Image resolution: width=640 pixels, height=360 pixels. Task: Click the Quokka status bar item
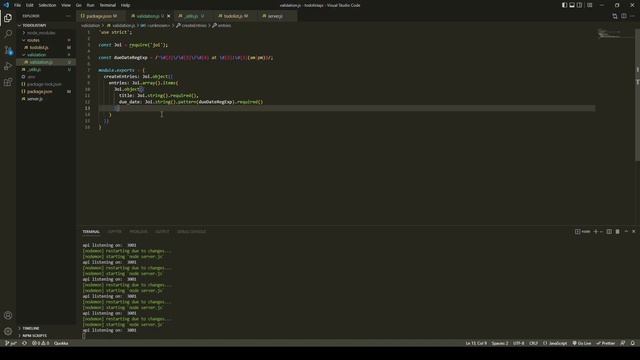tap(61, 343)
